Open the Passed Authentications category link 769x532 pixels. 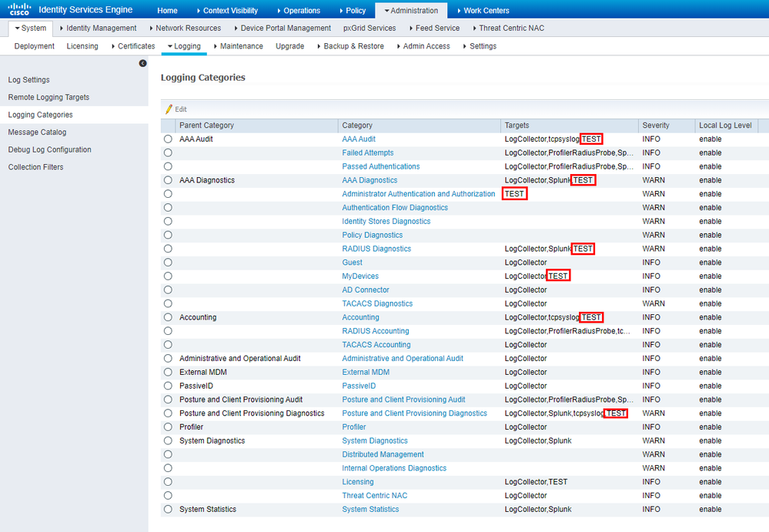[381, 167]
